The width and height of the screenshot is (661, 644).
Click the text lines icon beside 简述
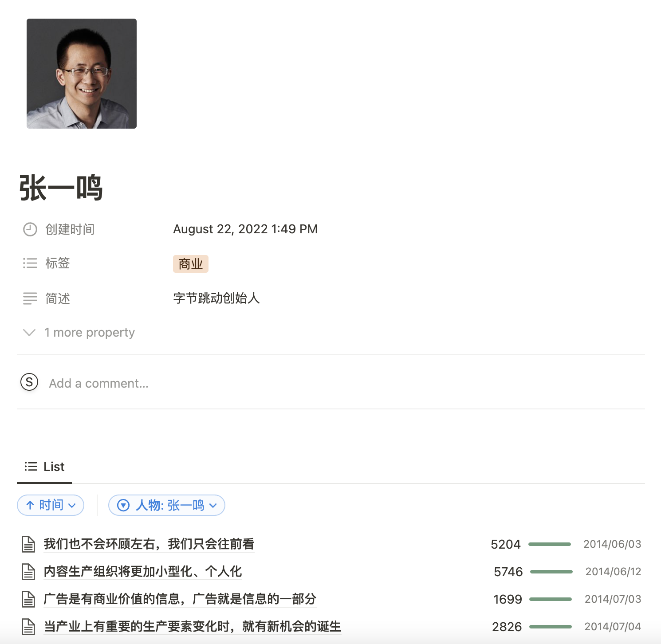pos(30,298)
